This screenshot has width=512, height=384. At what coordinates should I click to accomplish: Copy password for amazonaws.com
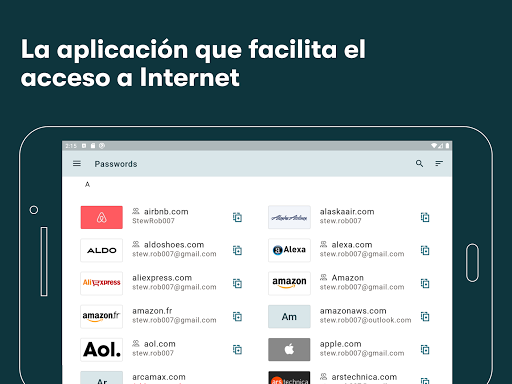(x=425, y=316)
